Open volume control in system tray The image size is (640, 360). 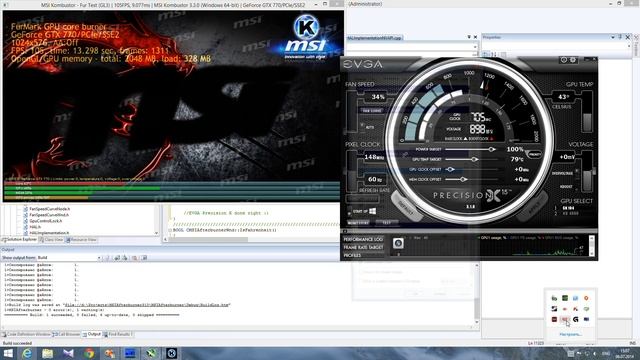(x=594, y=353)
